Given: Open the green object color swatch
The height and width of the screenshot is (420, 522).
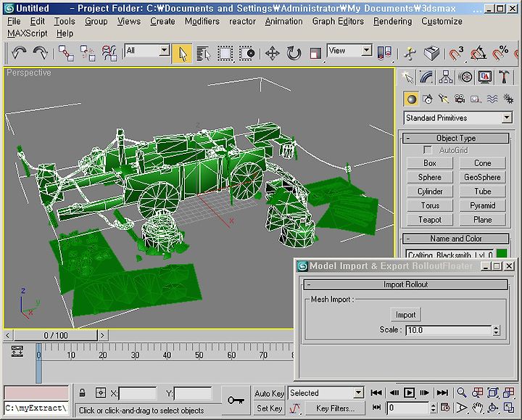Looking at the screenshot, I should [x=502, y=254].
